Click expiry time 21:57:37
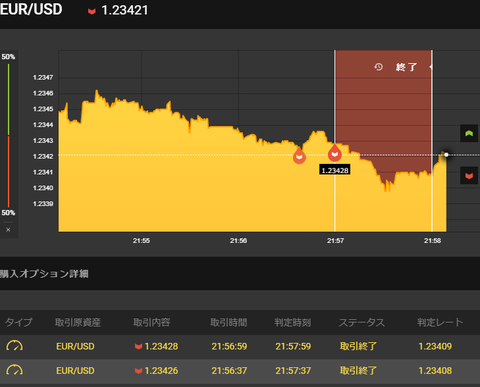Image resolution: width=480 pixels, height=387 pixels. click(x=293, y=371)
